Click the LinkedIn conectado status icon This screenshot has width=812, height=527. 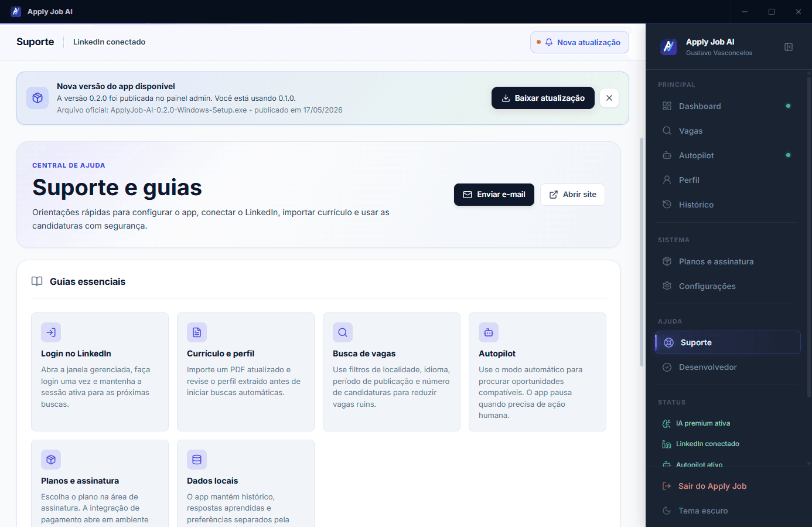tap(666, 444)
